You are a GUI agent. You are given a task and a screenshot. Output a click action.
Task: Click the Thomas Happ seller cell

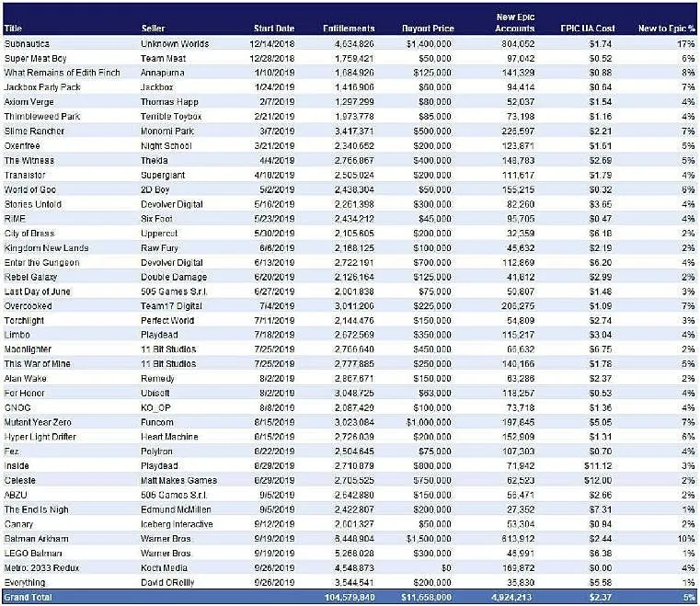click(169, 102)
